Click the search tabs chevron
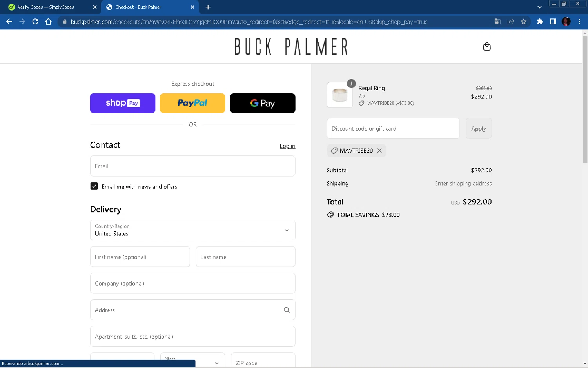Viewport: 588px width, 368px height. 539,7
